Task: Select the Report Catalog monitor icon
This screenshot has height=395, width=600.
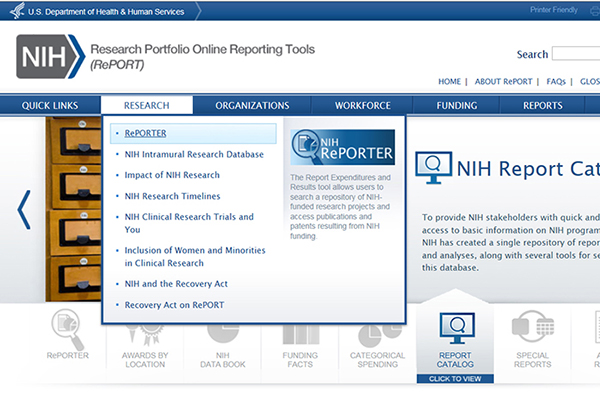Action: pos(457,328)
